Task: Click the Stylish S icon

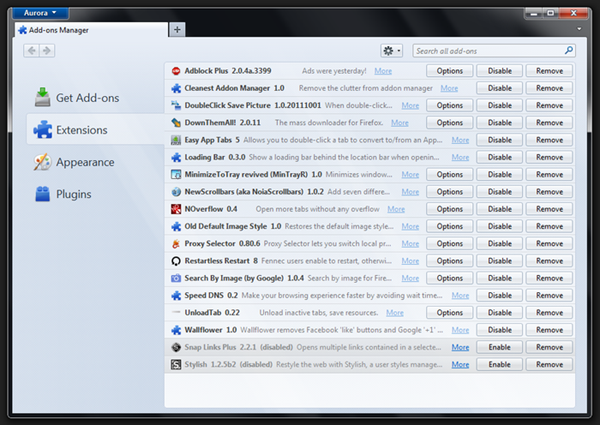Action: pos(176,365)
